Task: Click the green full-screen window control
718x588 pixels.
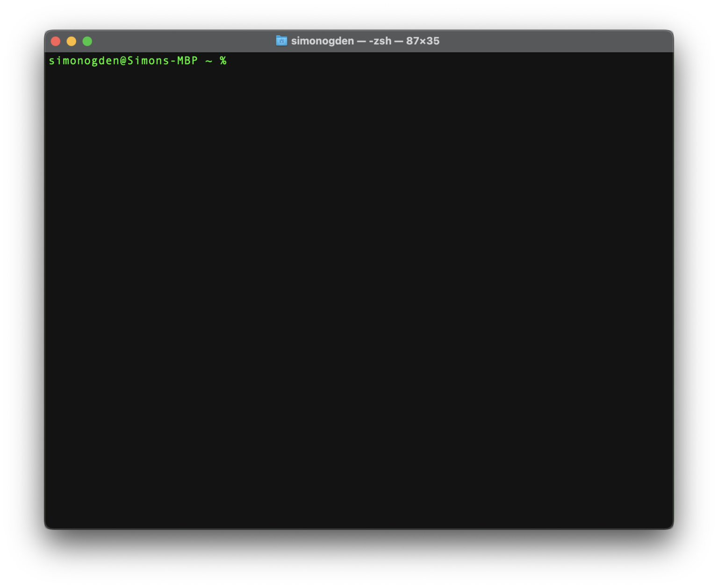Action: (87, 41)
